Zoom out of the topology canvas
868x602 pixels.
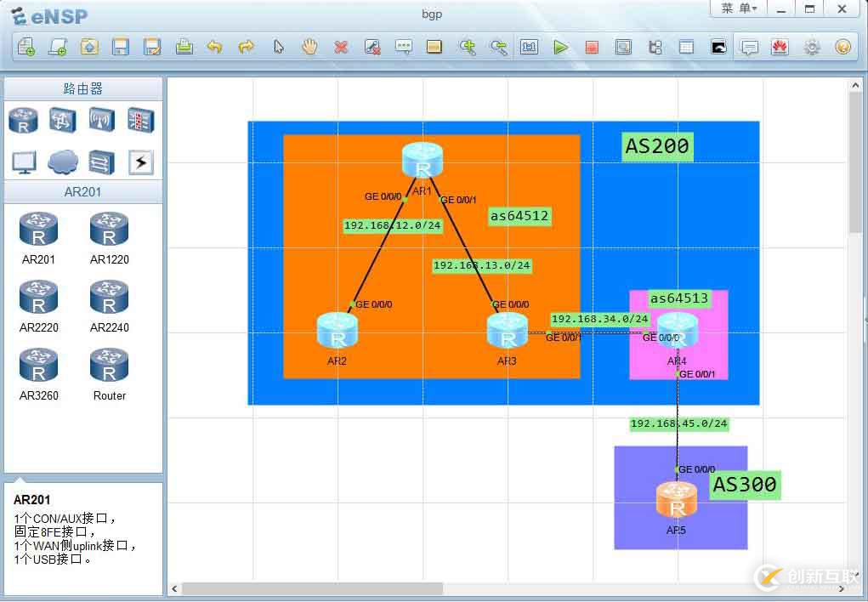point(498,47)
